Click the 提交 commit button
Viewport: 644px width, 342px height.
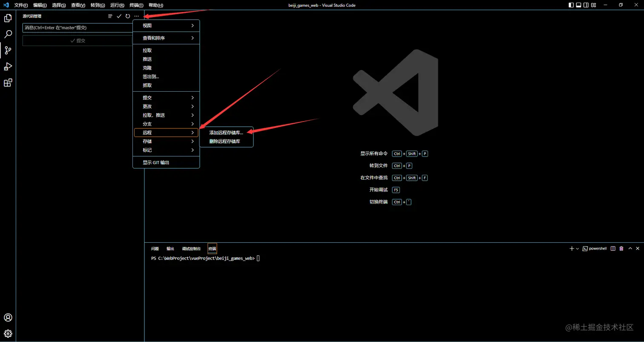coord(78,41)
